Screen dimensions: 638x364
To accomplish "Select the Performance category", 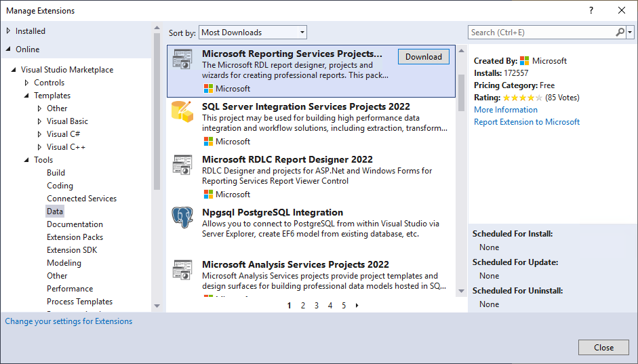I will (70, 289).
